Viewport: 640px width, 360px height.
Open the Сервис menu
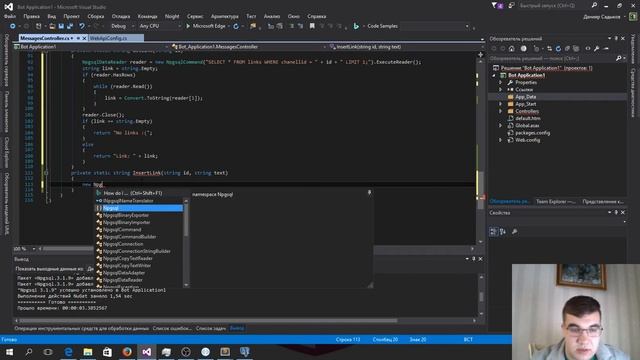[195, 16]
